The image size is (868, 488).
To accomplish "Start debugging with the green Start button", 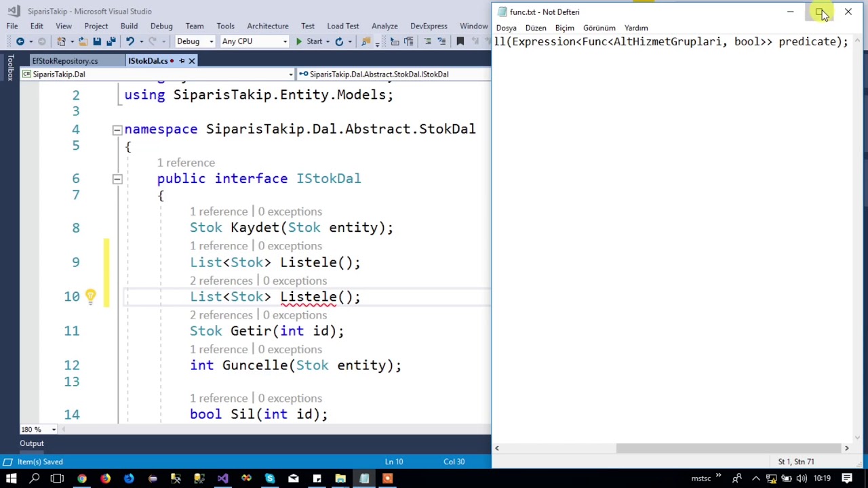I will (309, 41).
